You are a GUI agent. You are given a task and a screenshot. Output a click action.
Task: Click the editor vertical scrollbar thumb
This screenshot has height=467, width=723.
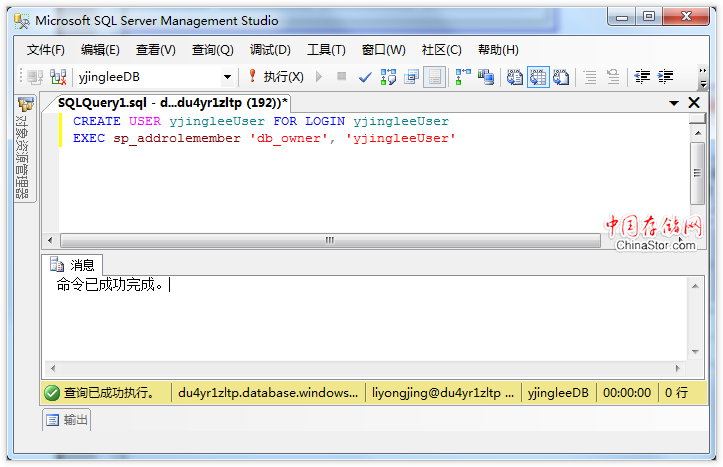click(698, 173)
